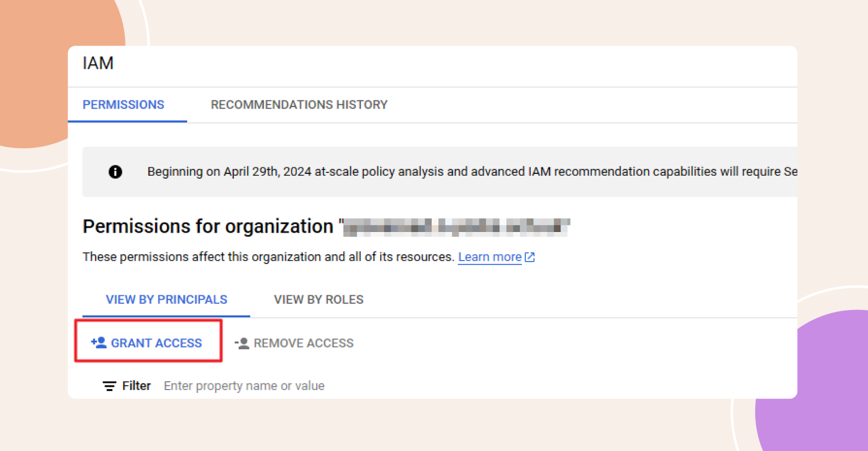Click the Filter list icon
Image resolution: width=868 pixels, height=451 pixels.
(110, 386)
